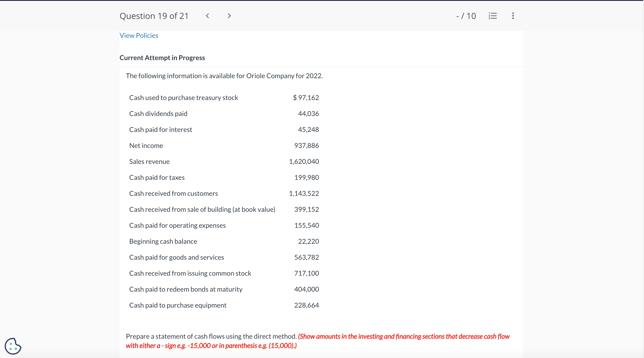Open the question list icon

(492, 16)
